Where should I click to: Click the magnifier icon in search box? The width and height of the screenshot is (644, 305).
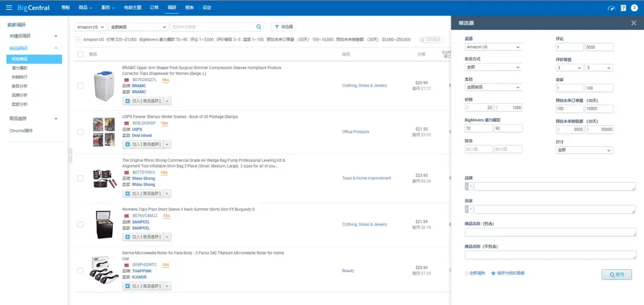[259, 27]
